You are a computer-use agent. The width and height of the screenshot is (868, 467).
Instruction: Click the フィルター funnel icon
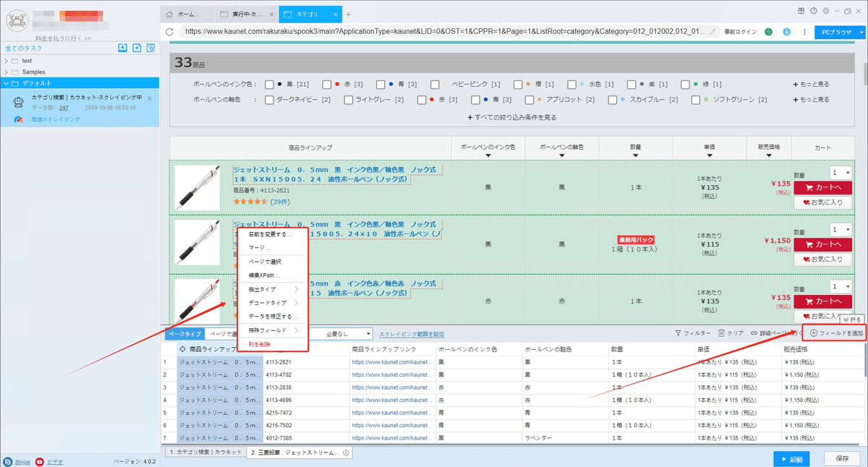[678, 333]
